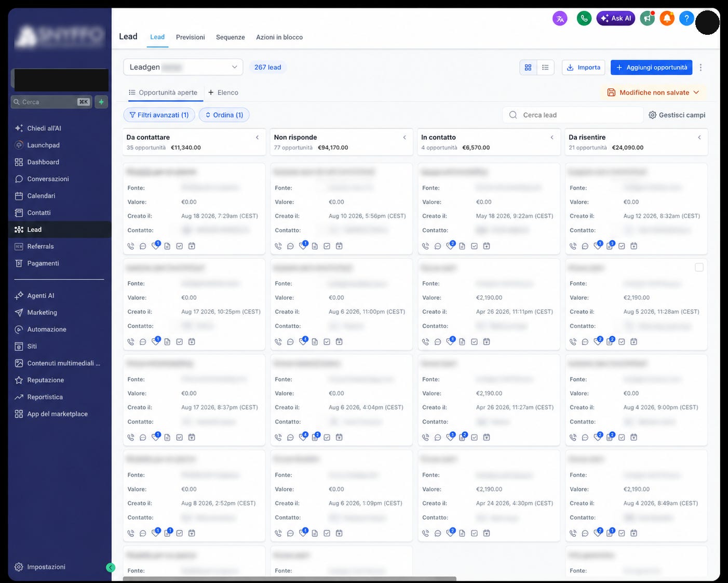Collapse sidebar with green arrow button

[x=111, y=567]
